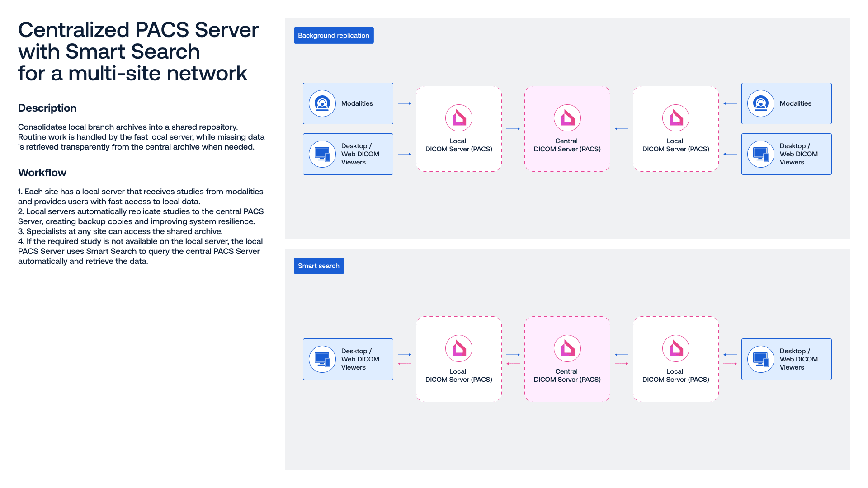Viewport: 868px width, 488px height.
Task: Click Central DICOM Server icon in Smart search
Action: pyautogui.click(x=567, y=348)
